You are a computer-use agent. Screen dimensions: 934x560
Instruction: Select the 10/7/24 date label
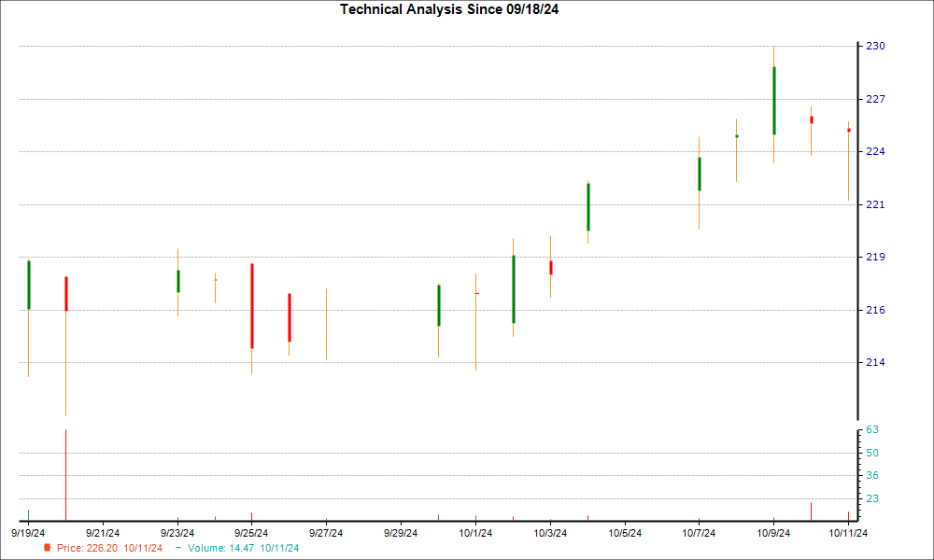(699, 533)
